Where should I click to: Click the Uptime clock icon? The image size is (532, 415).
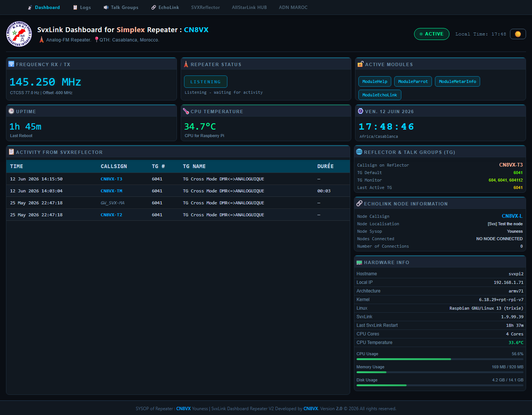coord(11,111)
